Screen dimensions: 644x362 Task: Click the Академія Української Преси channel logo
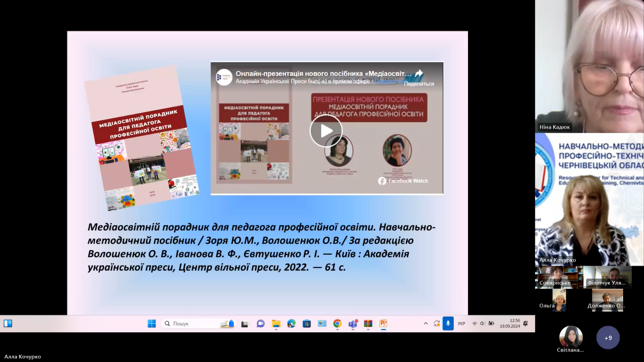click(224, 77)
